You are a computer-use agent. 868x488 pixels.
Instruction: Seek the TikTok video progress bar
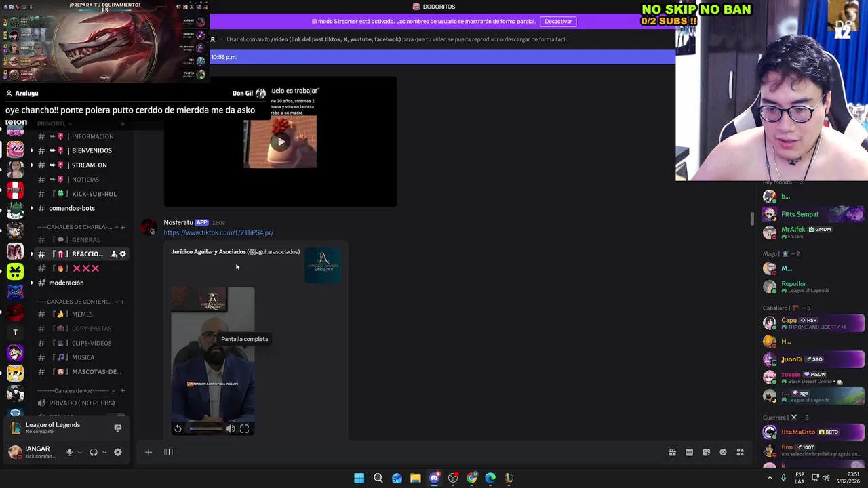coord(205,428)
